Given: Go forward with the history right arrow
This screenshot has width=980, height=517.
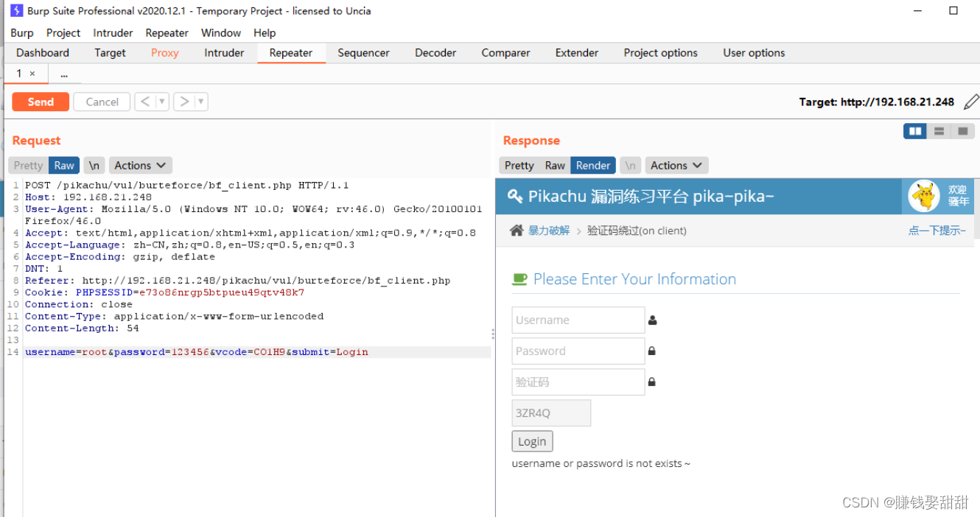Looking at the screenshot, I should pyautogui.click(x=184, y=102).
